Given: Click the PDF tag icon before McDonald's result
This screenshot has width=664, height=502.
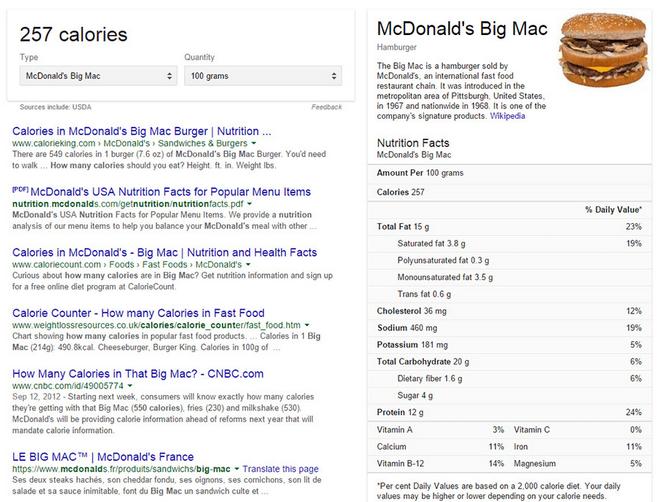Looking at the screenshot, I should tap(20, 188).
